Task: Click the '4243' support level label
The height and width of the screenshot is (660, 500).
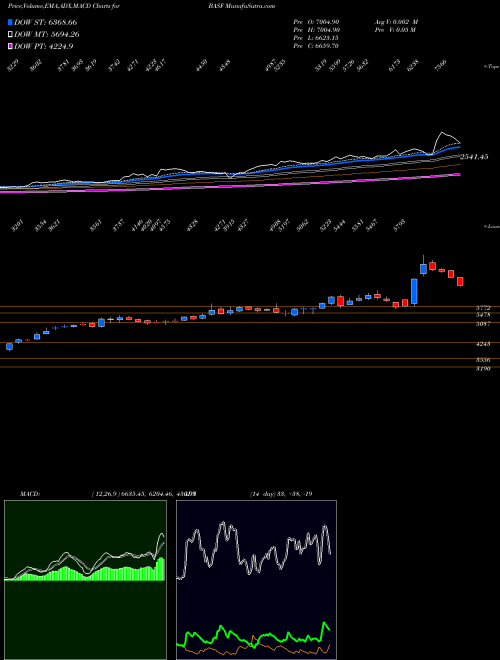Action: [482, 344]
